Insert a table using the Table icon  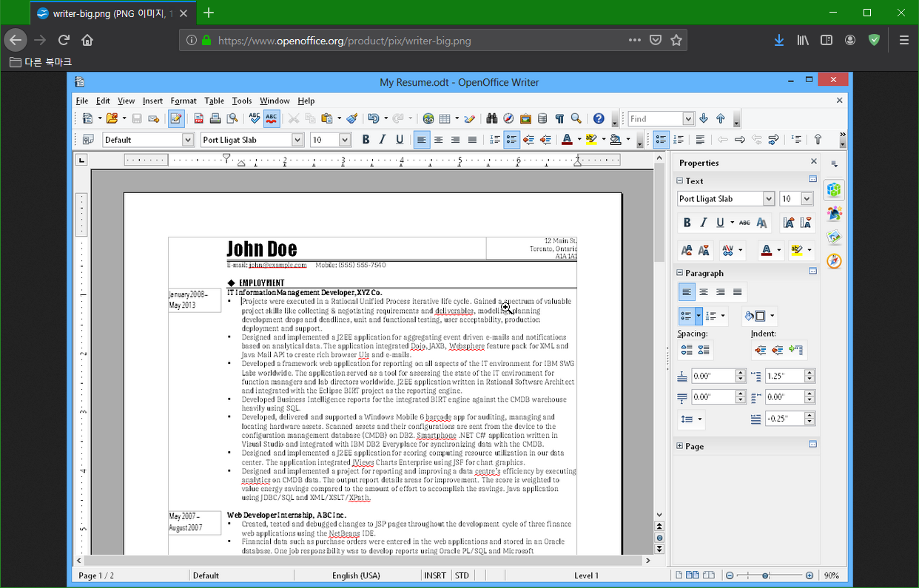[445, 118]
